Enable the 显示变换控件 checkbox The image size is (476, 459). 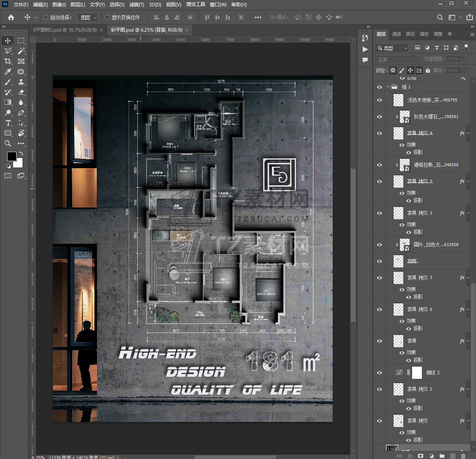[x=107, y=17]
